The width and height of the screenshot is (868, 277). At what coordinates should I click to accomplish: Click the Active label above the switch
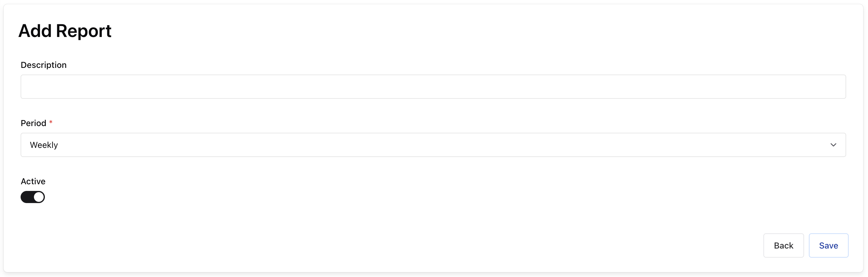click(x=33, y=181)
